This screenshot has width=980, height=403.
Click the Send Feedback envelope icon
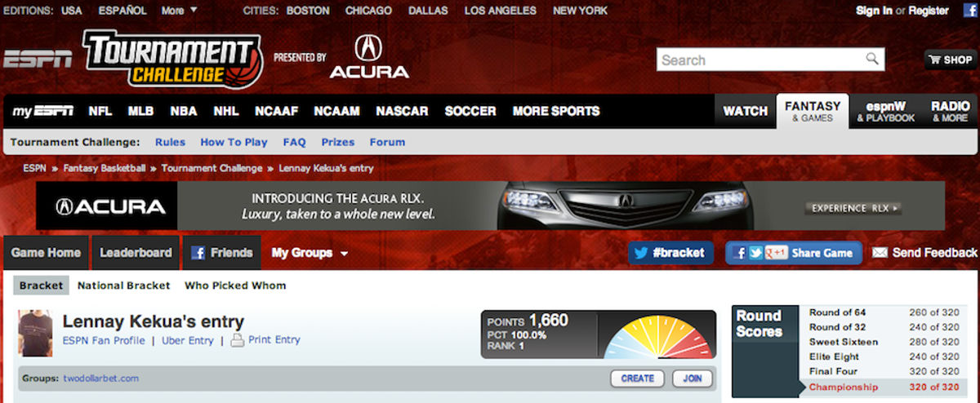(x=880, y=253)
